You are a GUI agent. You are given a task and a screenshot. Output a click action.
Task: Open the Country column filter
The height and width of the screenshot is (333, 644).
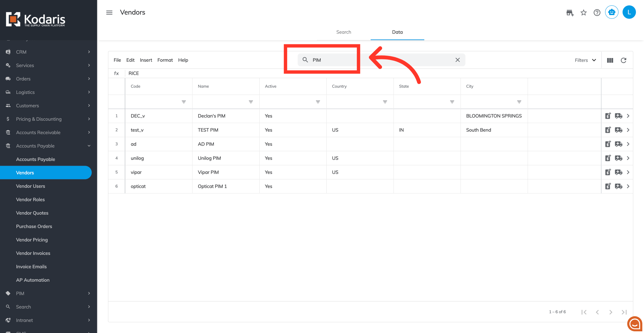[385, 102]
